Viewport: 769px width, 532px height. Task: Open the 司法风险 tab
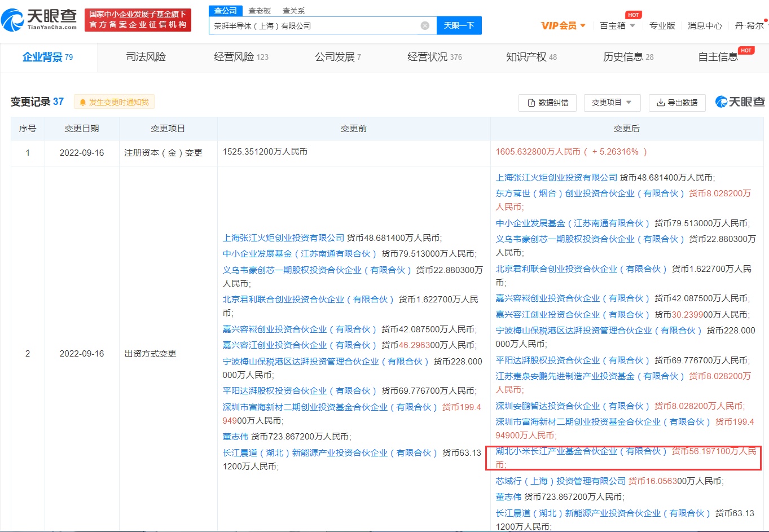(x=146, y=57)
